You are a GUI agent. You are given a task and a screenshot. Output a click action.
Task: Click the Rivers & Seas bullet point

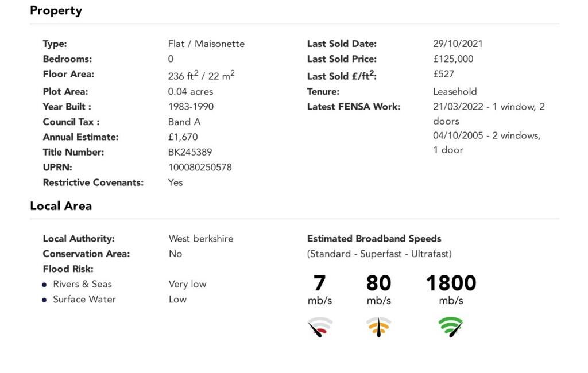44,285
